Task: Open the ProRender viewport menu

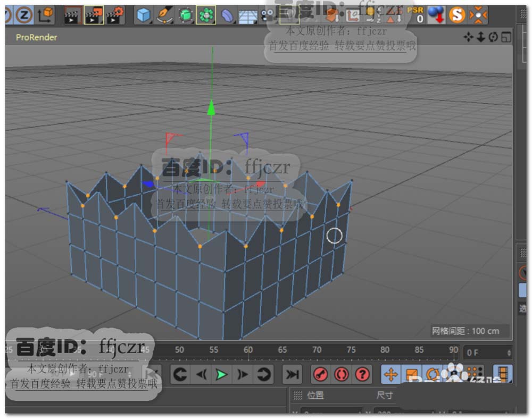Action: click(36, 37)
